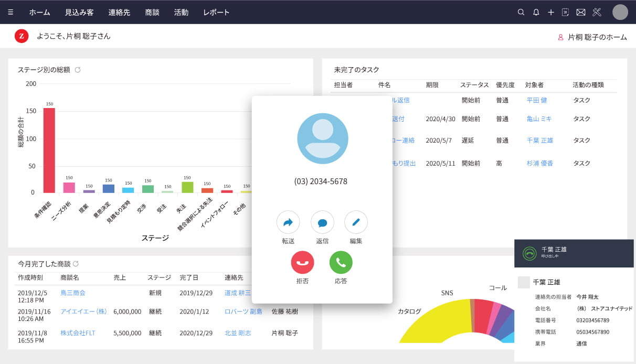Click the ステータス column header
The image size is (636, 364).
click(x=474, y=85)
